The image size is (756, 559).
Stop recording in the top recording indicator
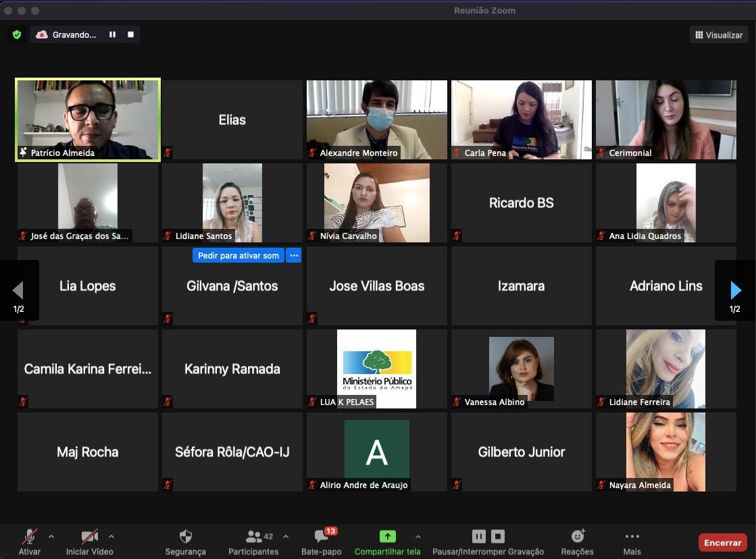click(130, 34)
